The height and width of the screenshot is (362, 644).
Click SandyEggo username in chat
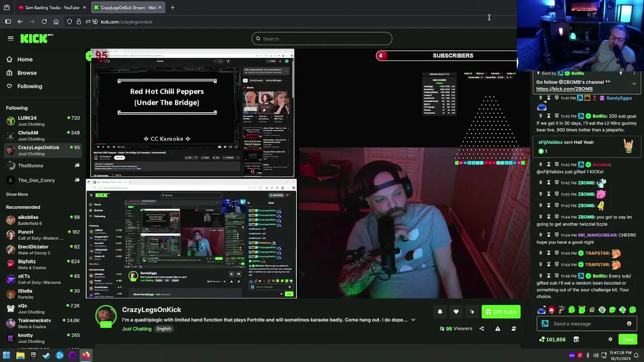pos(619,98)
